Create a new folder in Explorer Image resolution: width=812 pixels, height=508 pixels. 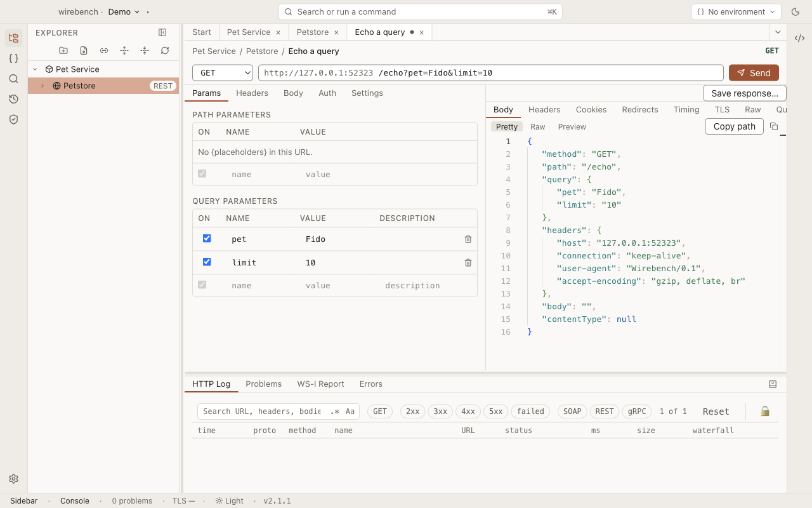pos(63,51)
